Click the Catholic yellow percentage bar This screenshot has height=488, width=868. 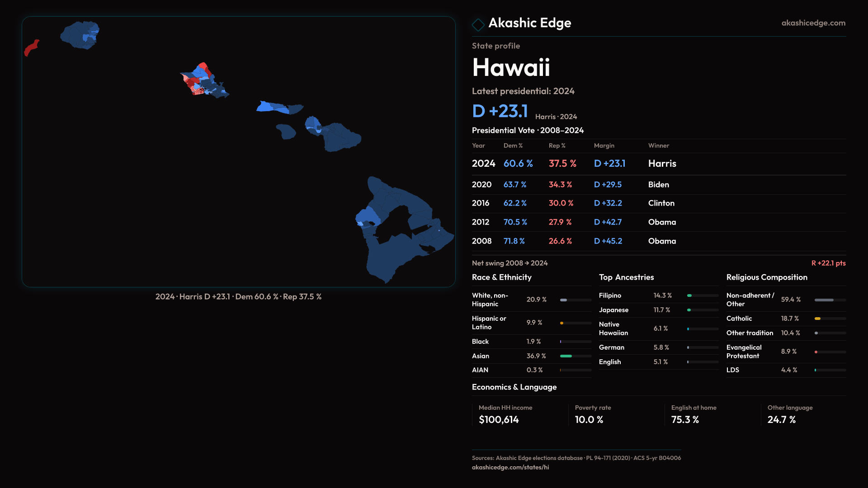click(817, 319)
